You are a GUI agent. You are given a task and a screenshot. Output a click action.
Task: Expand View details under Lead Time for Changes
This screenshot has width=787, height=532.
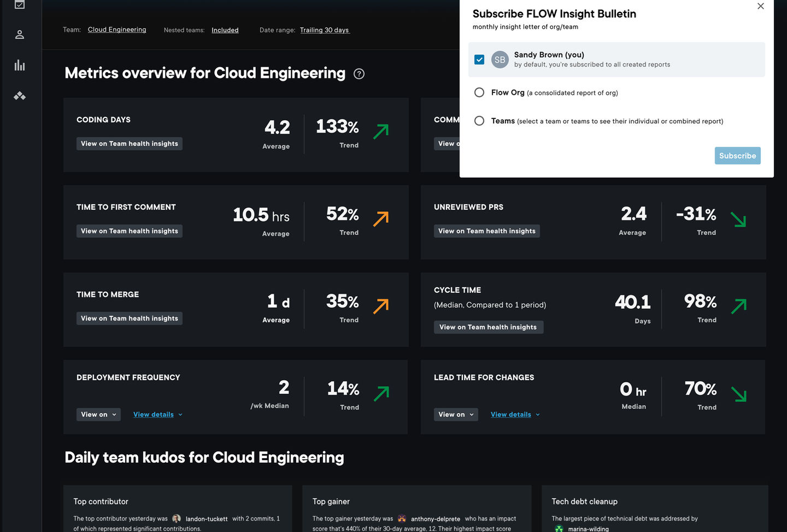pos(515,415)
